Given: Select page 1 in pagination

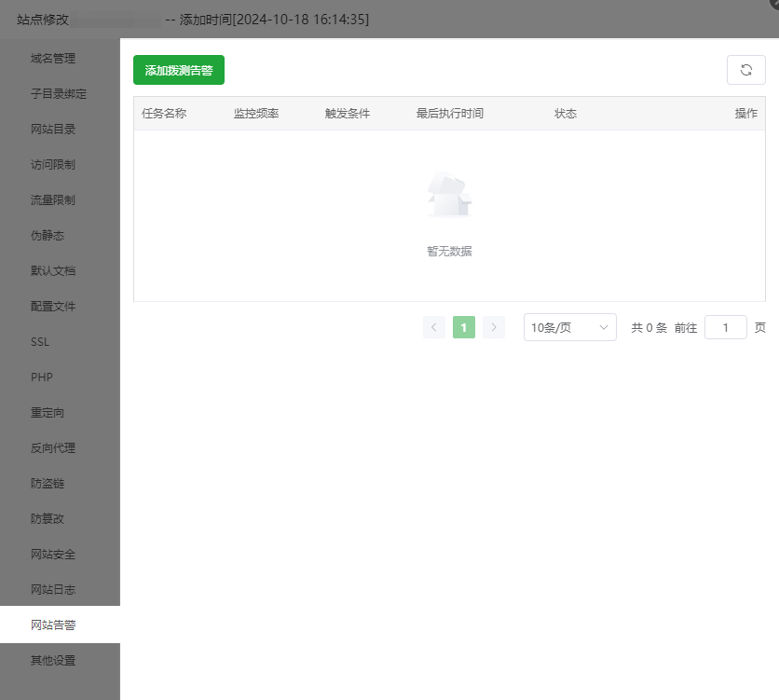Looking at the screenshot, I should [x=464, y=327].
